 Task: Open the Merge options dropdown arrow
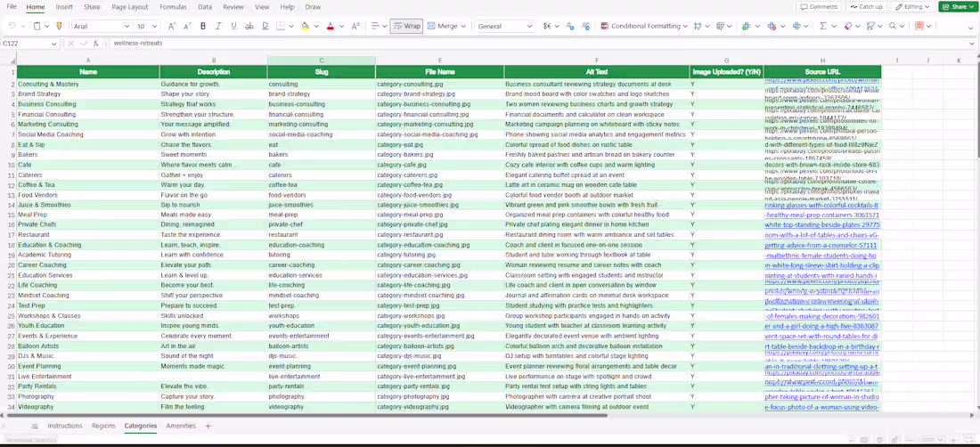coord(463,26)
